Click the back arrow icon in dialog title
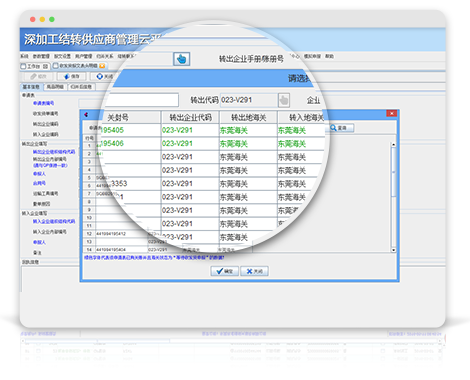 86,114
